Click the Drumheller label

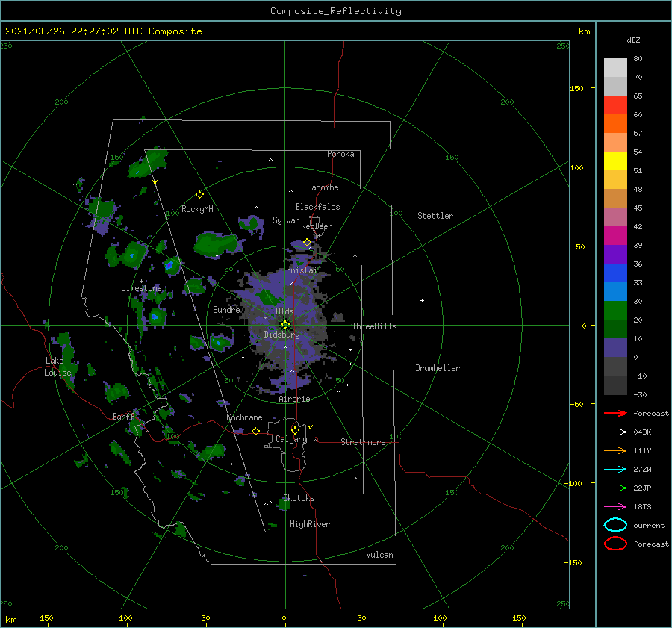pyautogui.click(x=438, y=368)
